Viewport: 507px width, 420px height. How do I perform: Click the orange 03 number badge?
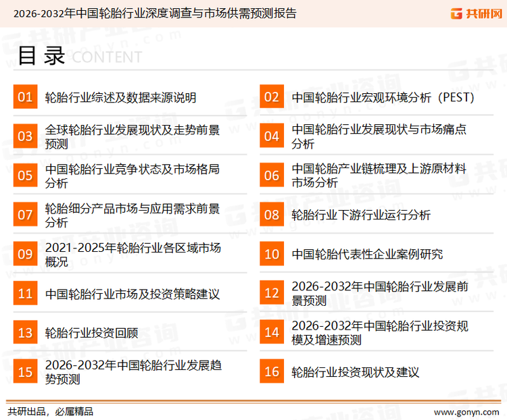coord(25,136)
